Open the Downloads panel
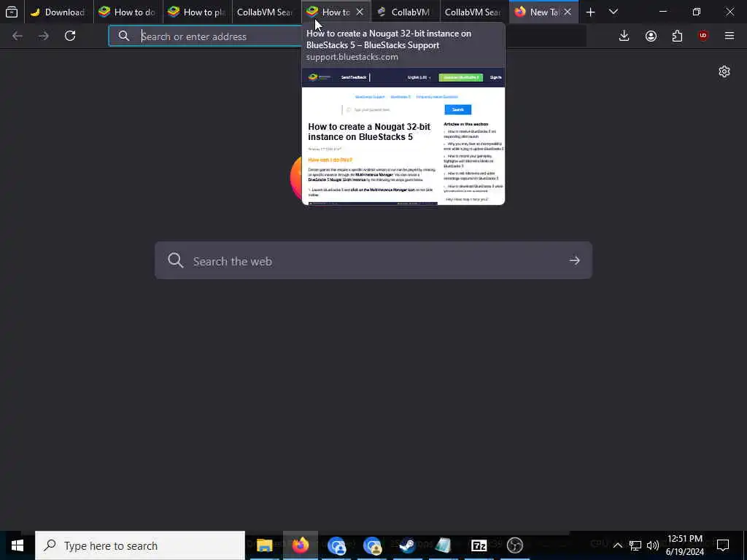This screenshot has width=747, height=560. pos(624,36)
